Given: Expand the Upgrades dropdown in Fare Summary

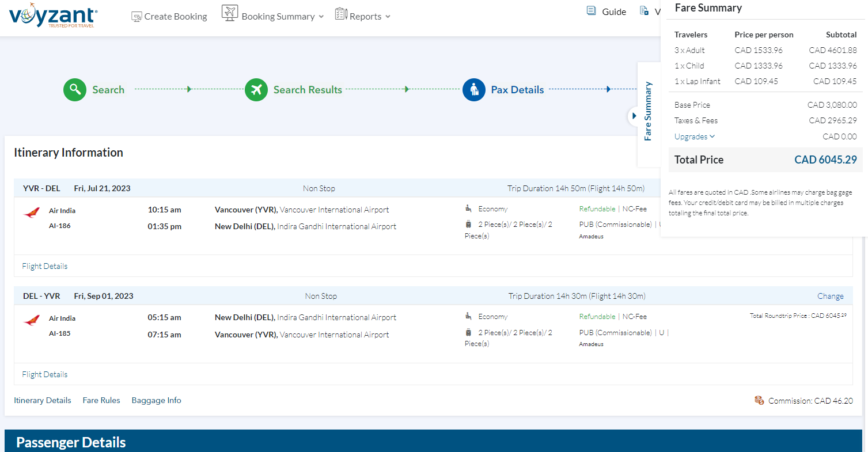Looking at the screenshot, I should [x=695, y=136].
